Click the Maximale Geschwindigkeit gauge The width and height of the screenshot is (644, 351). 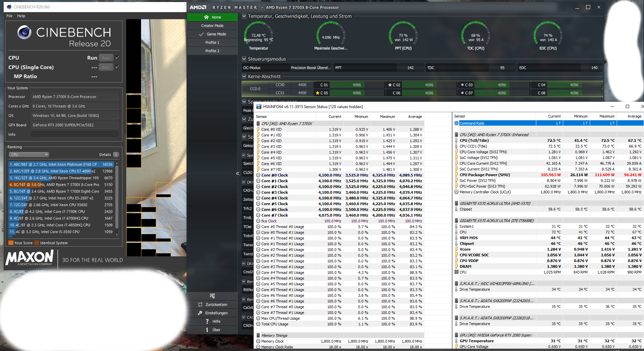(x=331, y=36)
